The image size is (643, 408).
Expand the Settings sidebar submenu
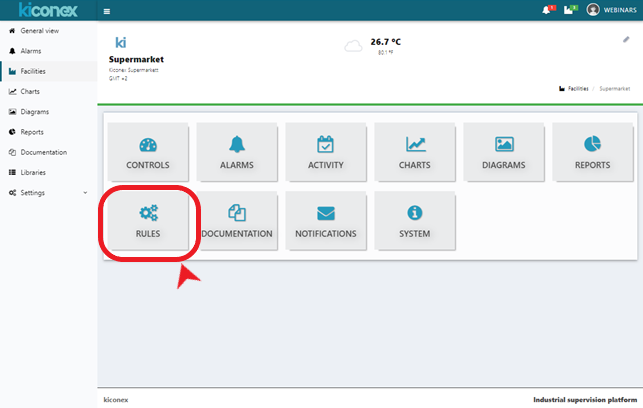tap(45, 192)
